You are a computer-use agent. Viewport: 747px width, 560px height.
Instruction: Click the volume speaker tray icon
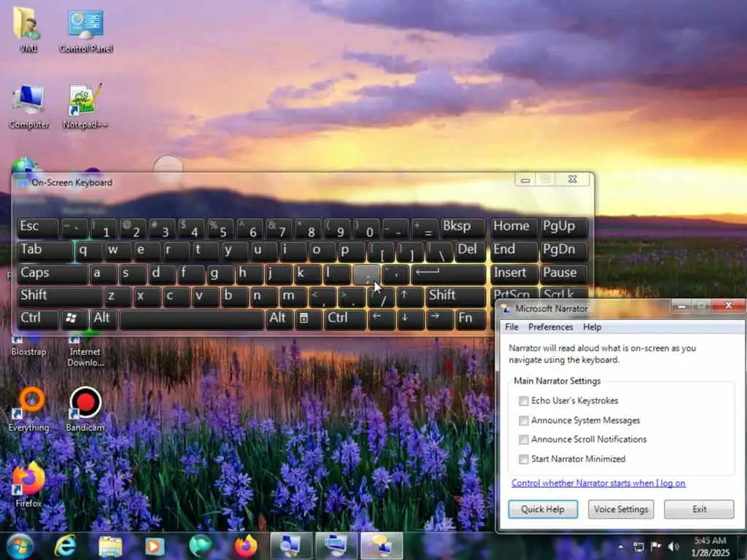coord(673,547)
